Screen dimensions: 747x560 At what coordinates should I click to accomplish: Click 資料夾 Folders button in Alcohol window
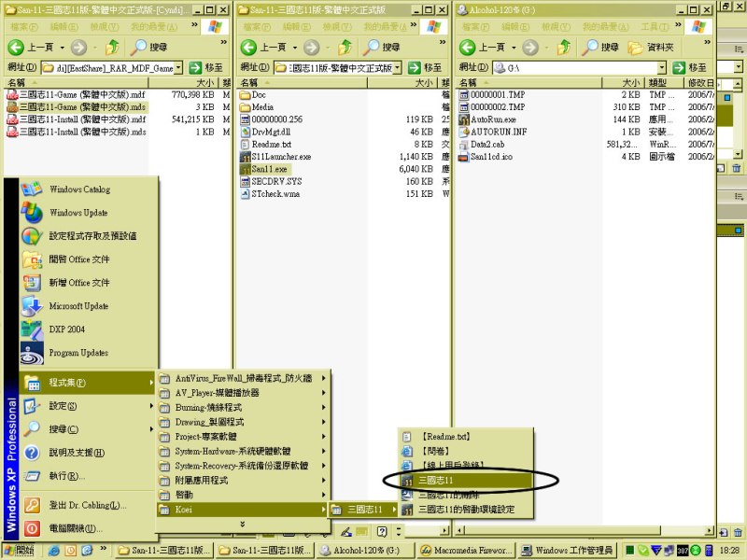click(650, 48)
